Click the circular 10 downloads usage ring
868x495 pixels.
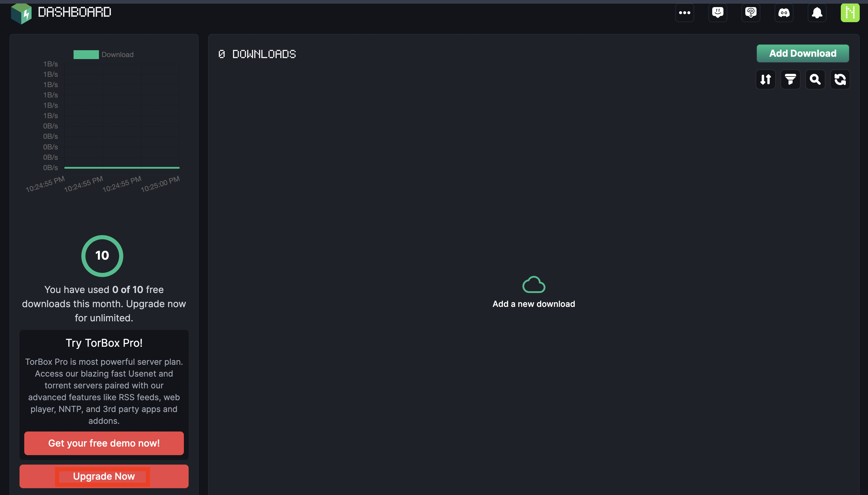tap(102, 256)
